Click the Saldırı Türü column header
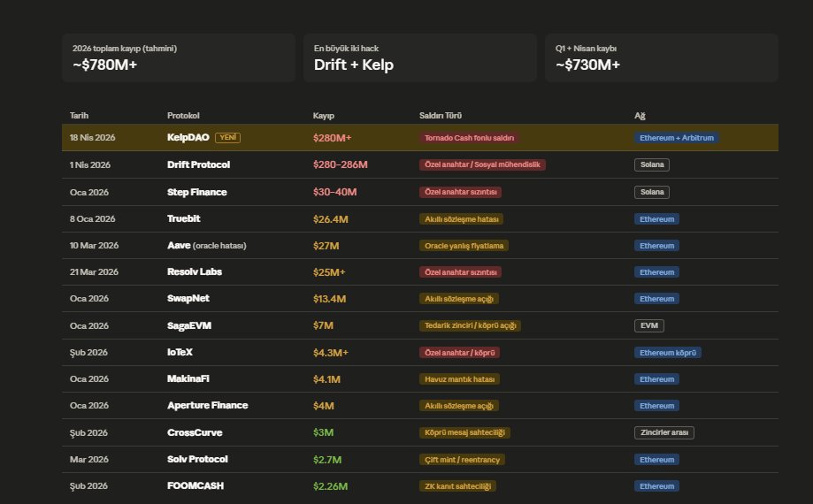Screen dimensions: 813x504 441,116
